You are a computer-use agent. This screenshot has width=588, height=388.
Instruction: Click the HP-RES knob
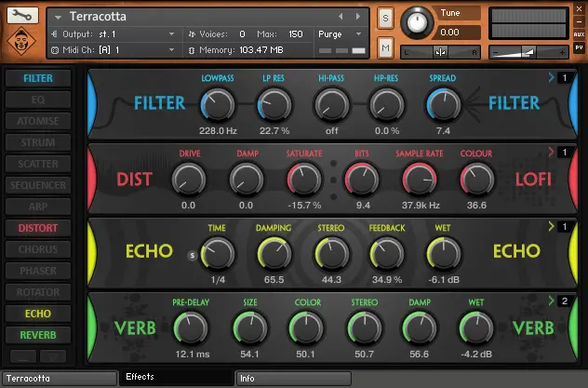click(387, 105)
